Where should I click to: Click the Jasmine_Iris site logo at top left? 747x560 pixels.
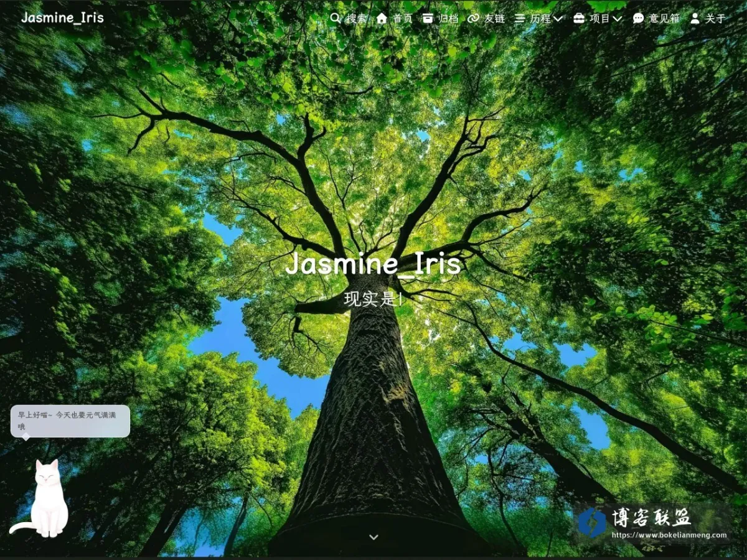[62, 17]
